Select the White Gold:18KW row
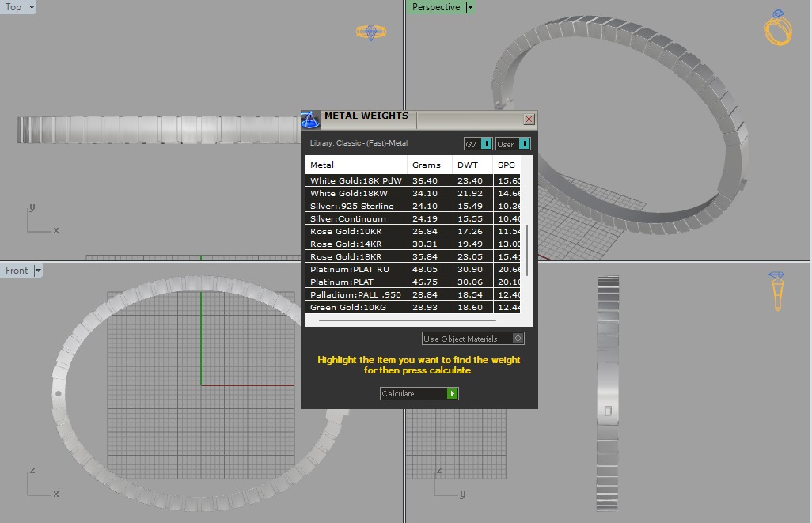The image size is (812, 523). (413, 193)
